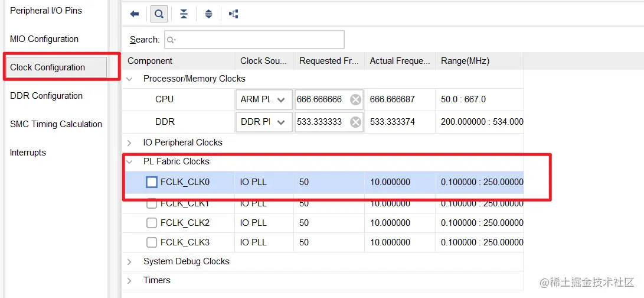The image size is (644, 298).
Task: Click the FCLK_CLK3 IO PLL clock source
Action: 253,243
